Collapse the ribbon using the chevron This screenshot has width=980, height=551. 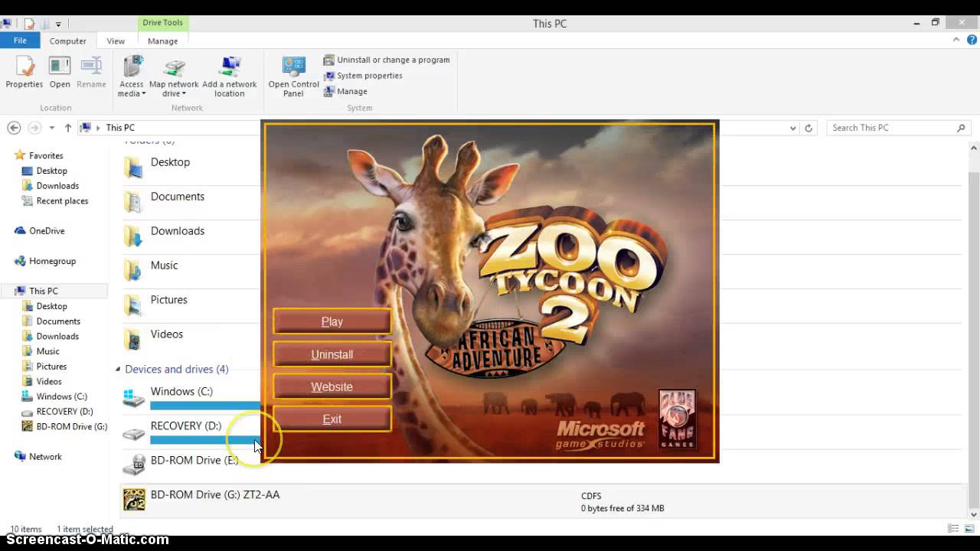957,41
